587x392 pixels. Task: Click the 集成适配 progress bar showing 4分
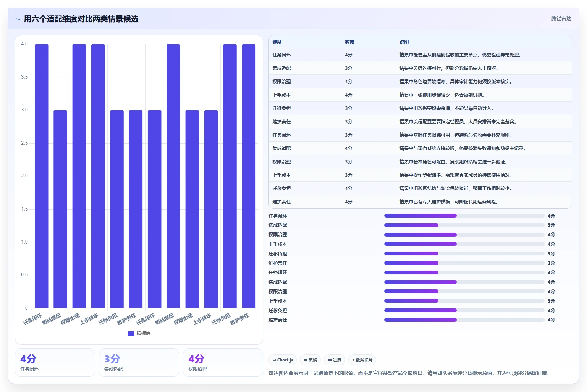point(464,282)
